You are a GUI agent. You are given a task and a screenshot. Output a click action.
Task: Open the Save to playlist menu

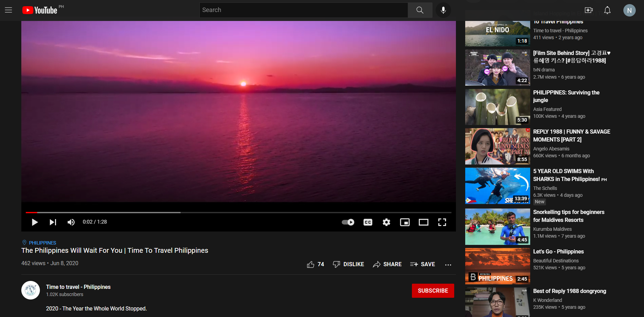tap(423, 264)
